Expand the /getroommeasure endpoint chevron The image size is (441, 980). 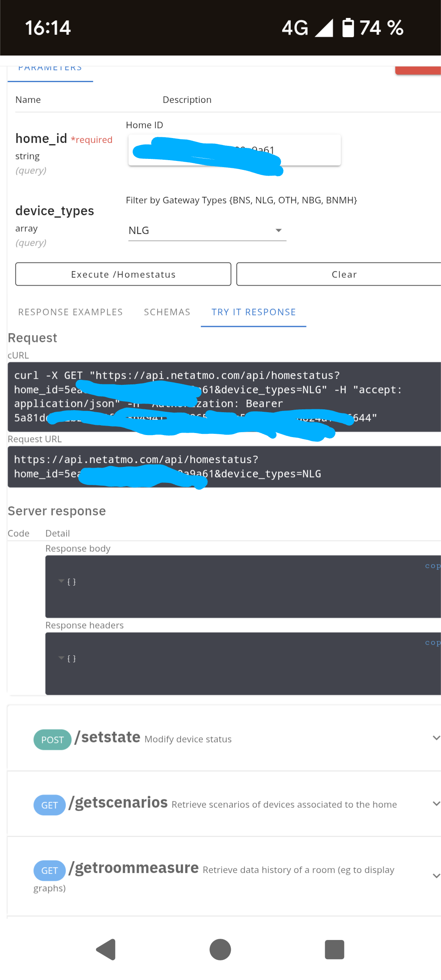point(436,876)
